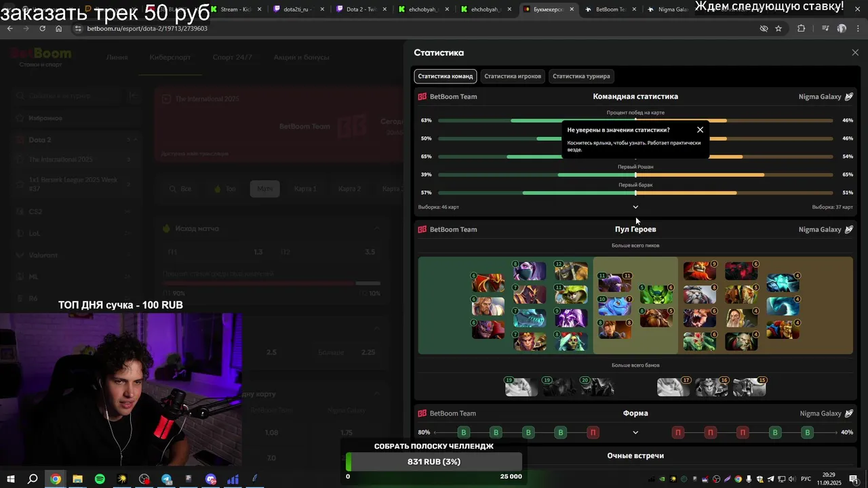Click Nigma Galaxy logo in Командная статистика header
Viewport: 868px width, 488px height.
tap(848, 96)
